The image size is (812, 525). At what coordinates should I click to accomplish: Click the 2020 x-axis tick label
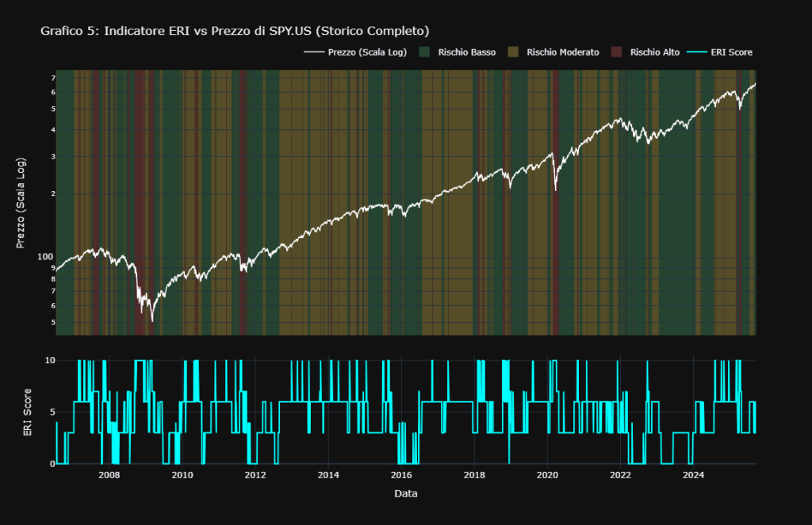547,475
